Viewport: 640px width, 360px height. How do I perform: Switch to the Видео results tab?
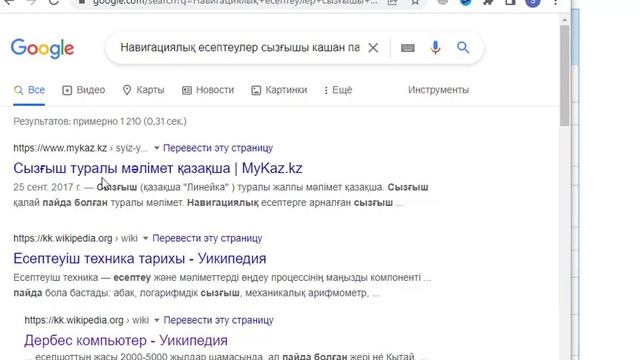pos(84,90)
